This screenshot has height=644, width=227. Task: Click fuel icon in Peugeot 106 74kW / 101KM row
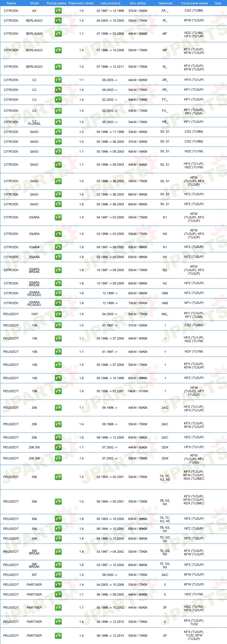pyautogui.click(x=58, y=391)
